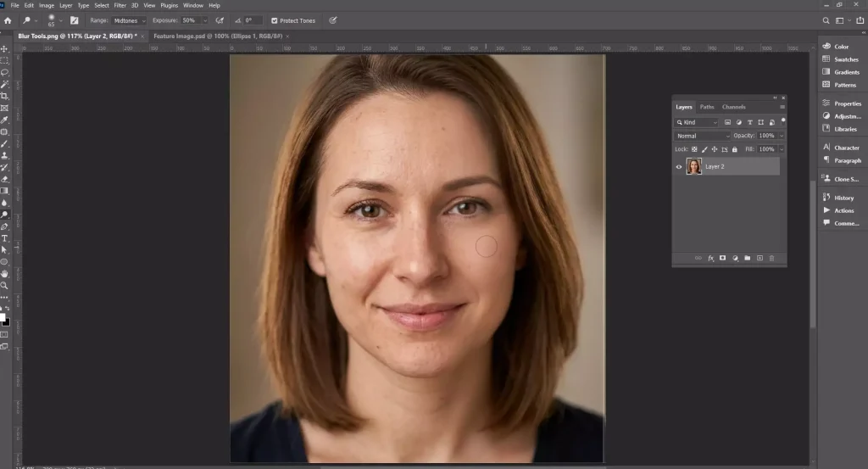Select the Hand tool
868x469 pixels.
click(4, 274)
